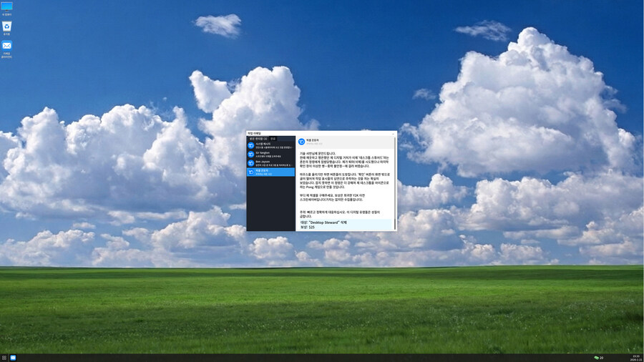This screenshot has height=362, width=644.
Task: Switch to the inbox tab
Action: (x=257, y=138)
